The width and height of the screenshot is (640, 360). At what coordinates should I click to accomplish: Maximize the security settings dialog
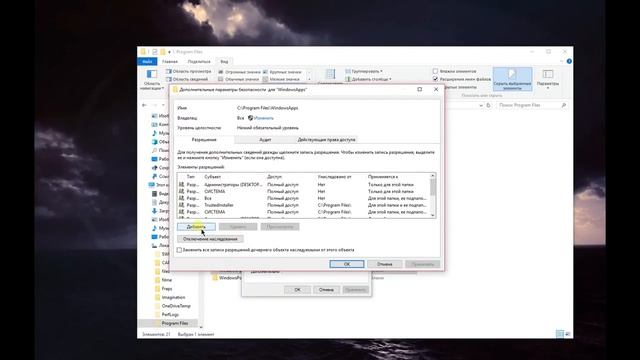tap(420, 89)
